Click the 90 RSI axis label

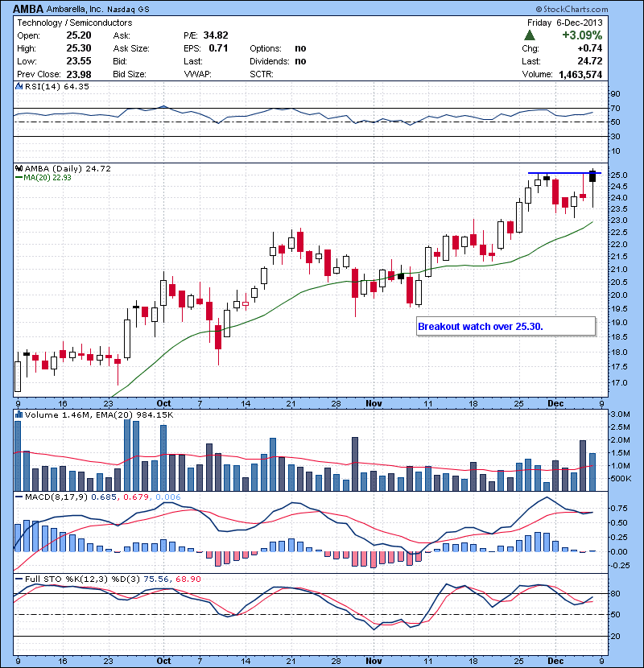[x=616, y=93]
